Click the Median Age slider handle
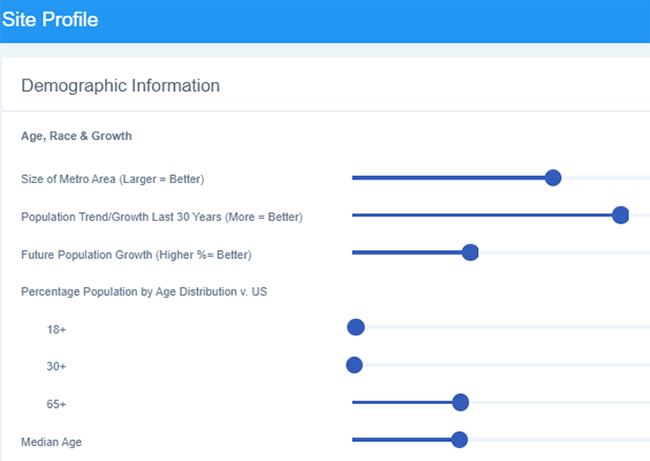Viewport: 650px width, 461px height. pos(459,439)
